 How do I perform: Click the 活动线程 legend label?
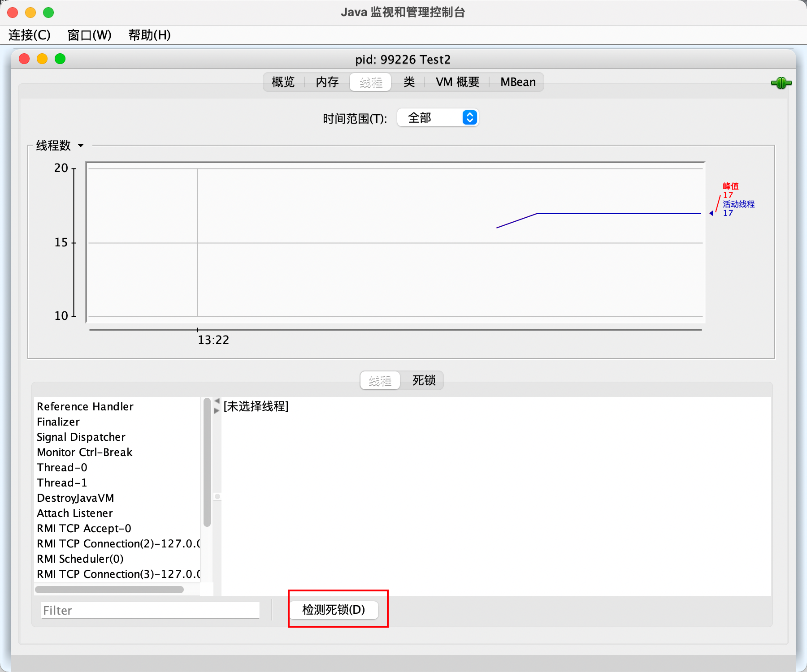pyautogui.click(x=738, y=204)
